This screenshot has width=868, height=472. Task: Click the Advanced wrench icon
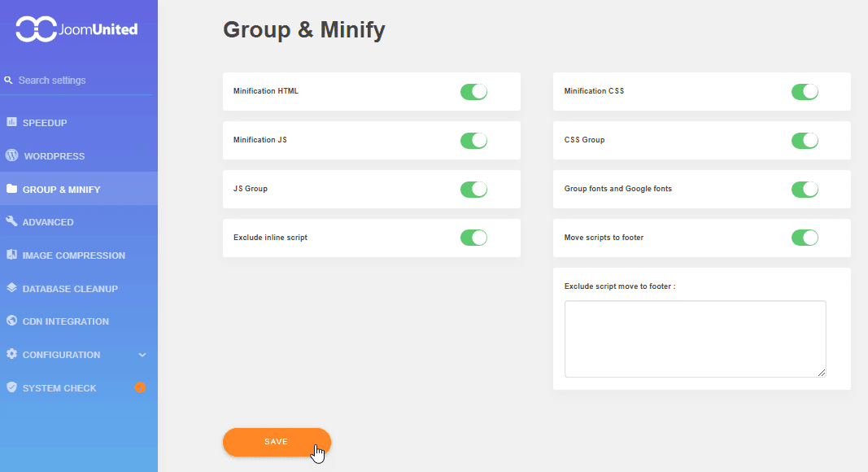(x=11, y=221)
